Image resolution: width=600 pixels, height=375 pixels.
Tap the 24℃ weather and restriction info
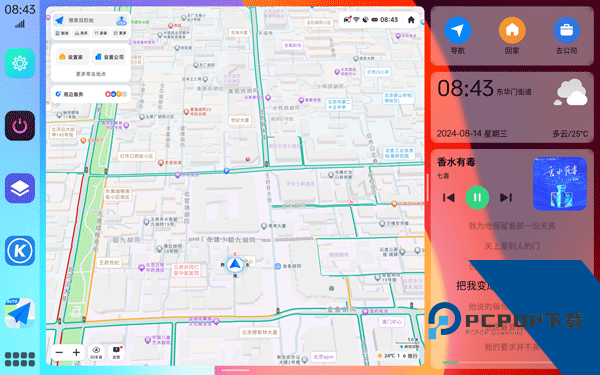point(398,356)
